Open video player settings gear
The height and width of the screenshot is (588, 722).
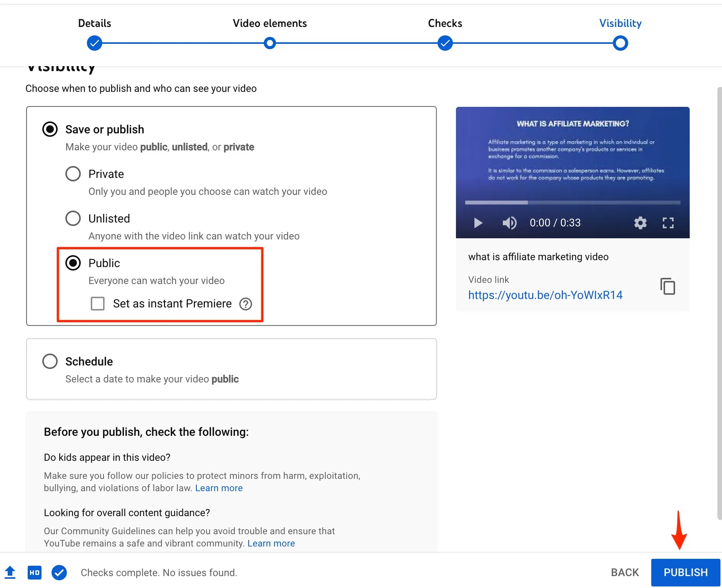pos(640,223)
